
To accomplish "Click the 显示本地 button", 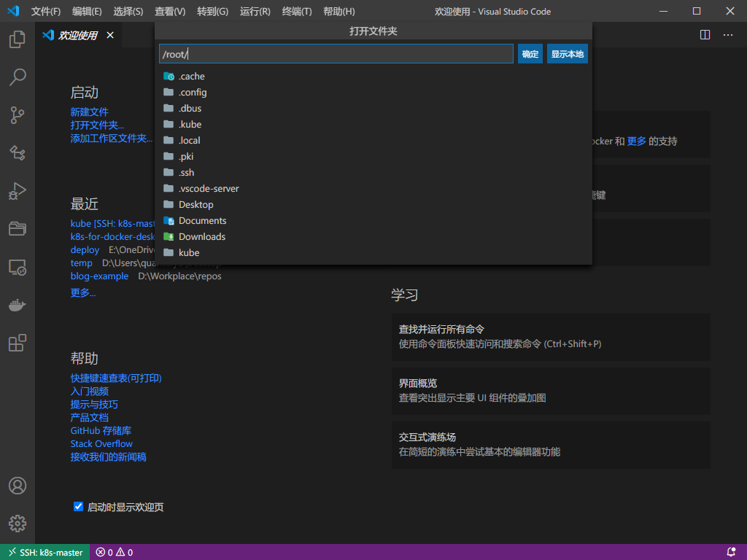I will pyautogui.click(x=568, y=54).
